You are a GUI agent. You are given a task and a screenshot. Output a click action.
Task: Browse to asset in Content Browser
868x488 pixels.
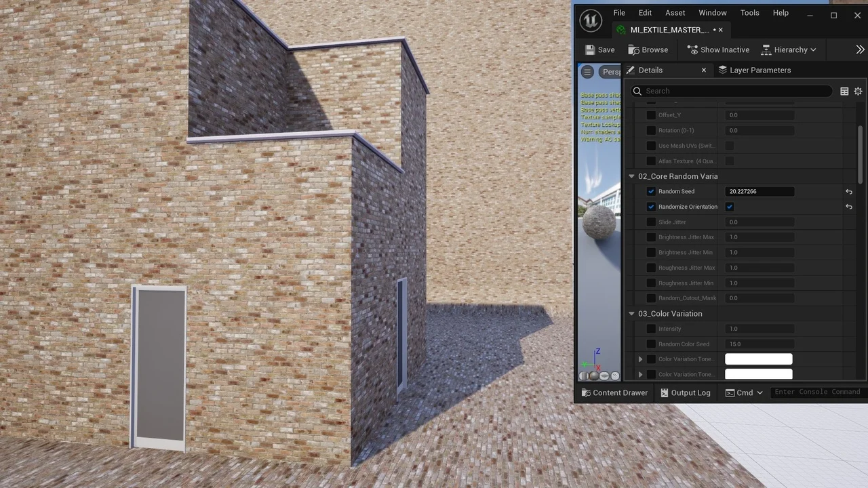[x=648, y=49]
